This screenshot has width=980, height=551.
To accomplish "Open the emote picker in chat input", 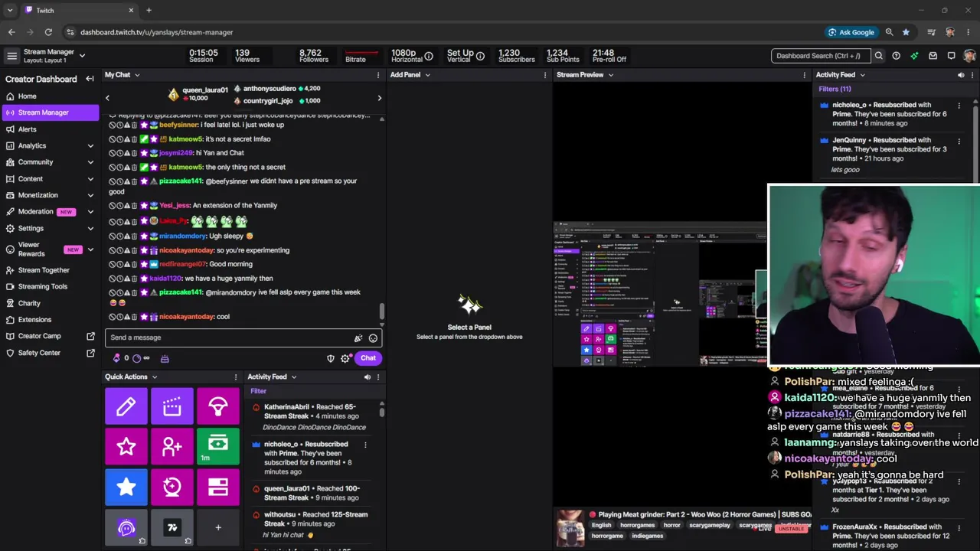I will click(x=373, y=337).
